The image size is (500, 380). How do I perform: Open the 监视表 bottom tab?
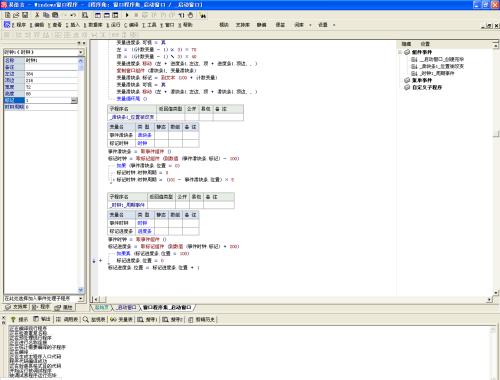pos(94,319)
